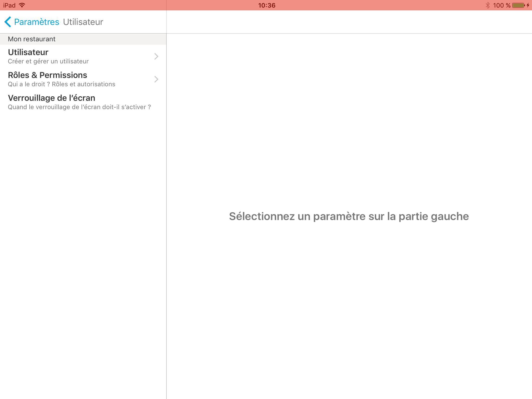Tap the '100 %' battery percentage
The image size is (532, 399).
502,5
